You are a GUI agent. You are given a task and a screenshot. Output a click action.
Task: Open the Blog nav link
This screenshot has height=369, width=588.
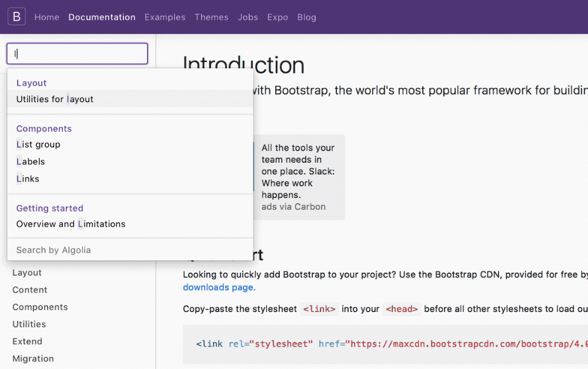tap(307, 17)
